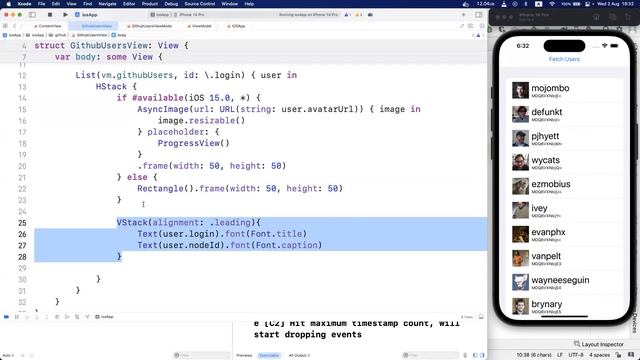Open the File menu
This screenshot has height=360, width=640.
(42, 4)
